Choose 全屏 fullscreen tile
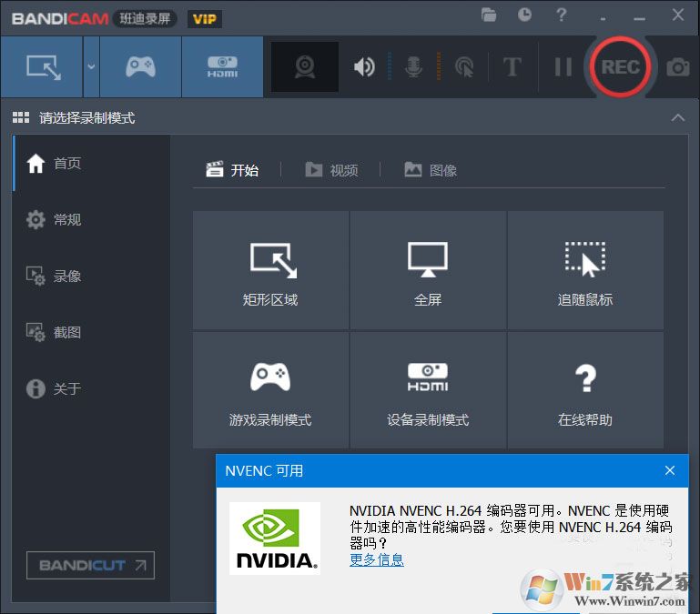The image size is (700, 614). pos(428,270)
